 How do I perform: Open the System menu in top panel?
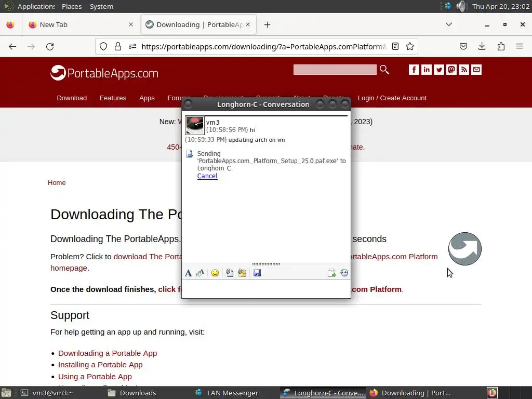(101, 6)
